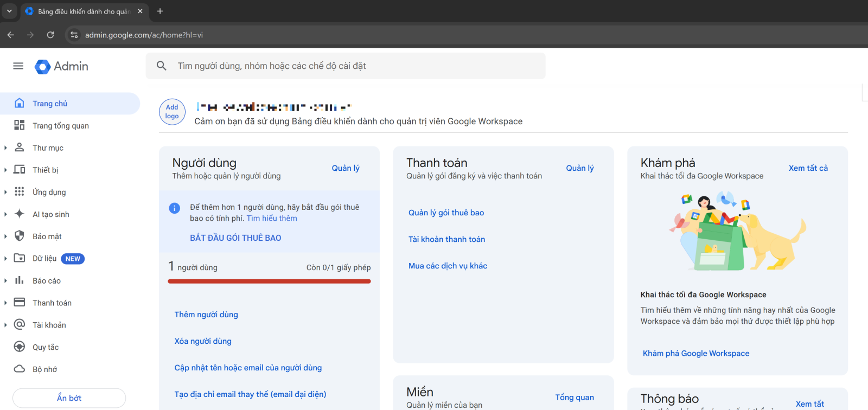Screen dimensions: 868x410
Task: Open the hamburger main menu
Action: point(18,66)
